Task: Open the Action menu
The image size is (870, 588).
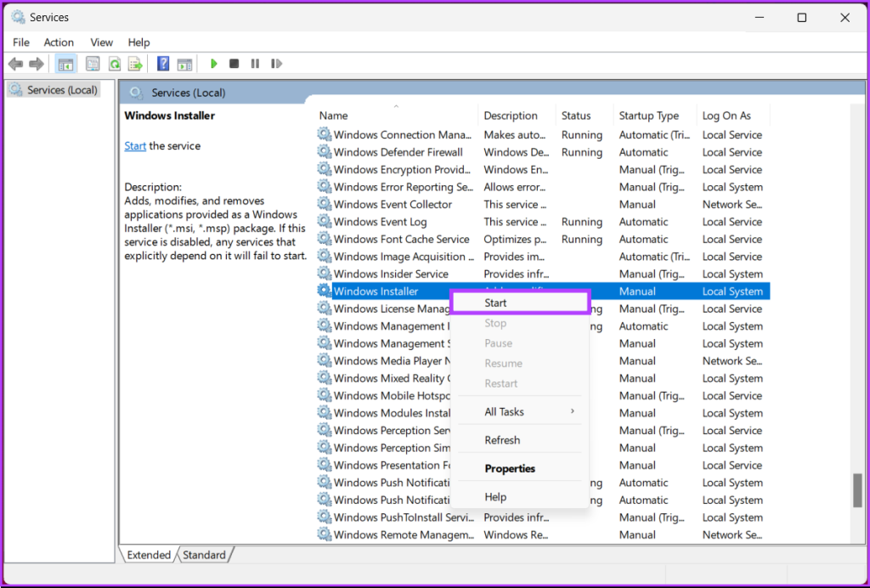Action: click(59, 42)
